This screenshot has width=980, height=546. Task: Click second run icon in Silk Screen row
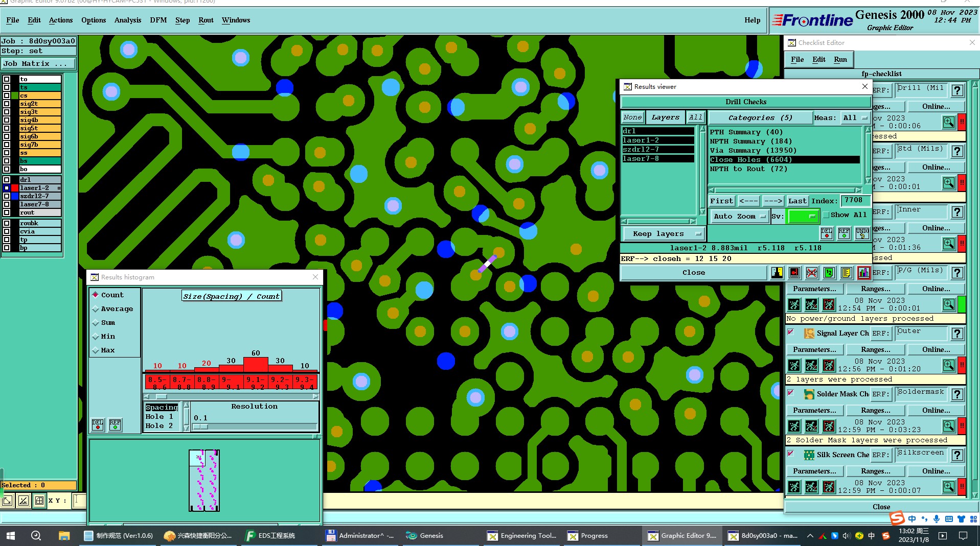(811, 487)
